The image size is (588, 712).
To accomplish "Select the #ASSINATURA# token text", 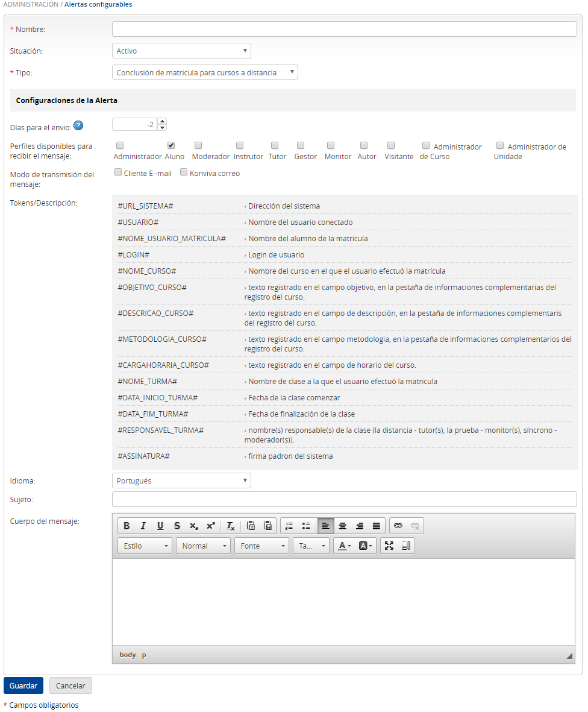I will pyautogui.click(x=144, y=456).
